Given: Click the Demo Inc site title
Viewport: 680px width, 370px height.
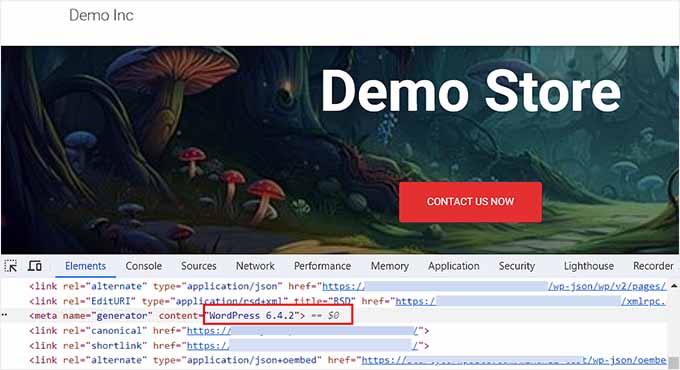Looking at the screenshot, I should coord(101,15).
